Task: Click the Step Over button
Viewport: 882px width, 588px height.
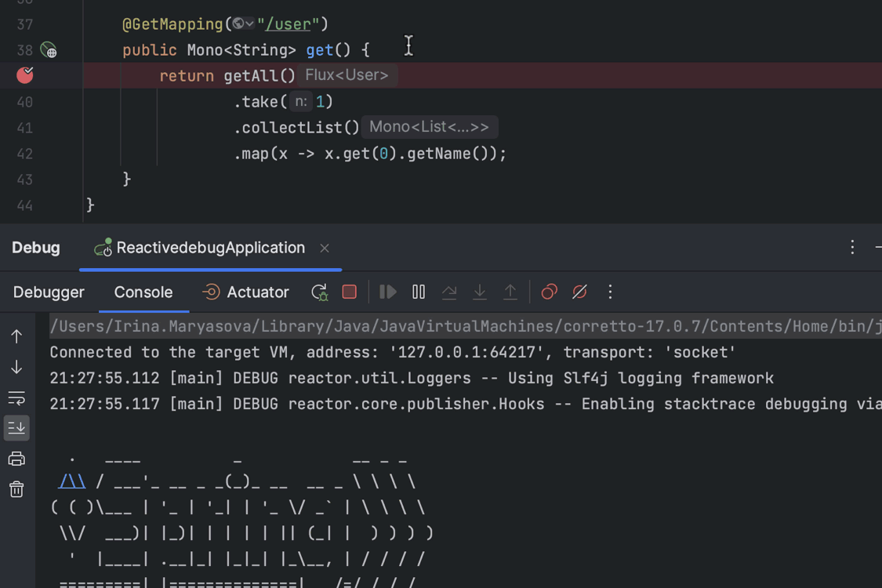Action: click(x=449, y=292)
